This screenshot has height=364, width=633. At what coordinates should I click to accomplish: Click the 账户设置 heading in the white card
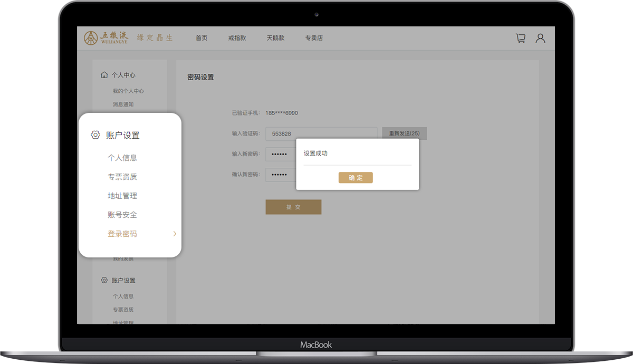[x=123, y=135]
